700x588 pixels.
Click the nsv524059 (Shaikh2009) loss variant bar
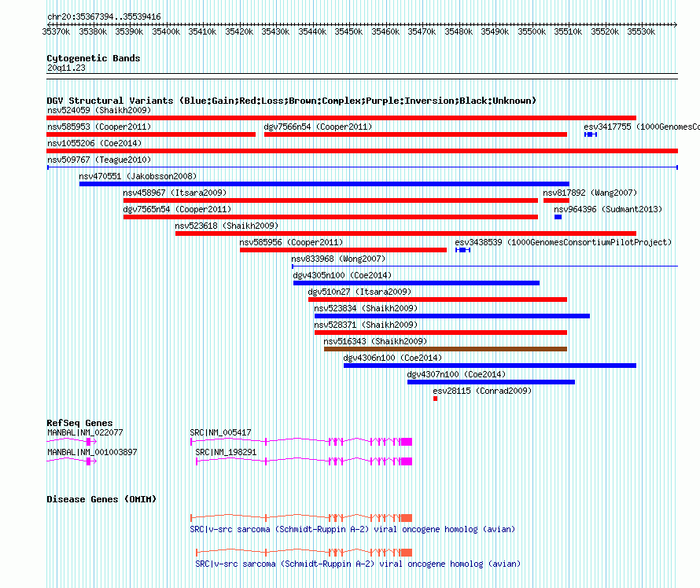(x=341, y=118)
